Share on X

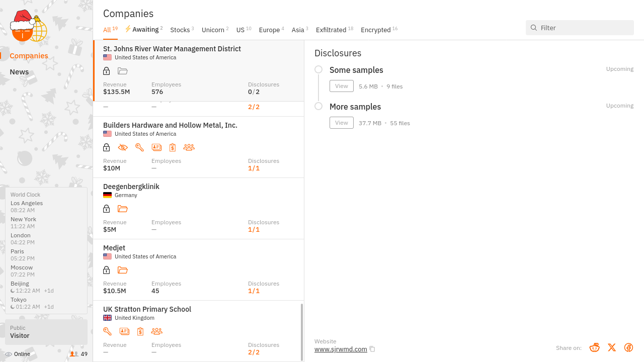pyautogui.click(x=612, y=347)
